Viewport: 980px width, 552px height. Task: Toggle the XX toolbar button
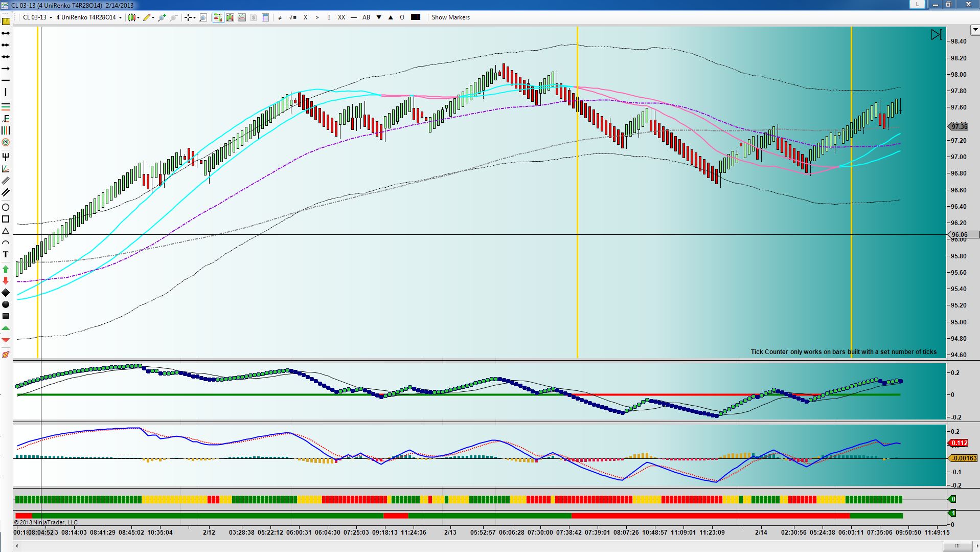pyautogui.click(x=341, y=17)
